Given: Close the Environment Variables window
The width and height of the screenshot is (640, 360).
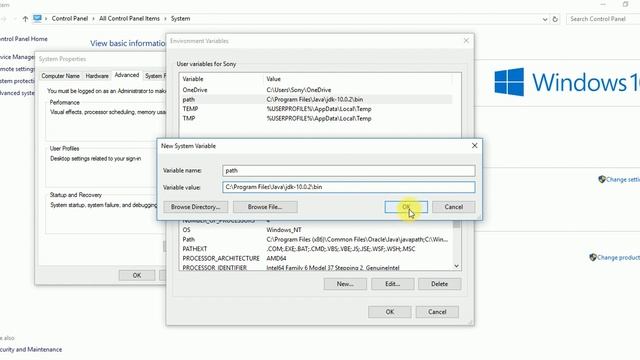Looking at the screenshot, I should point(466,41).
